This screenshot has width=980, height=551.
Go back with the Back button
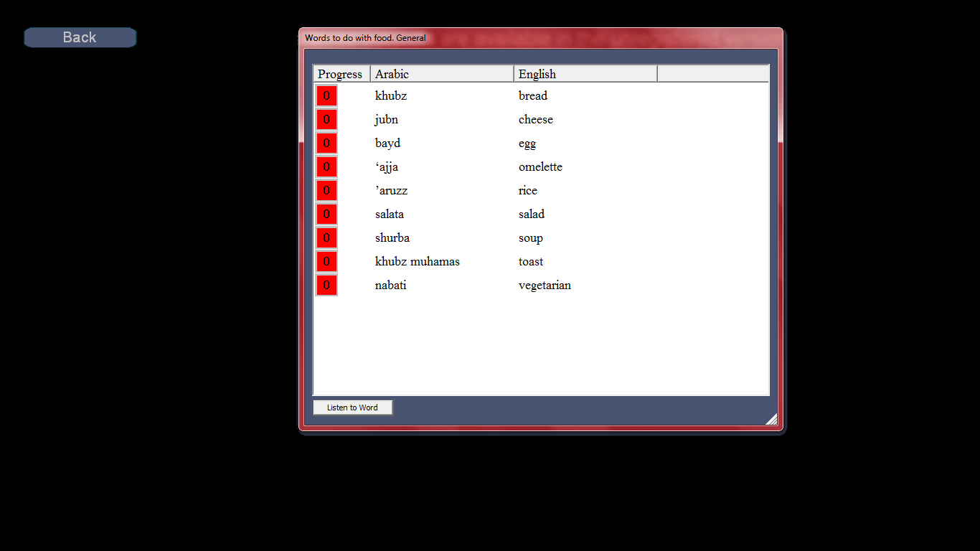(80, 37)
